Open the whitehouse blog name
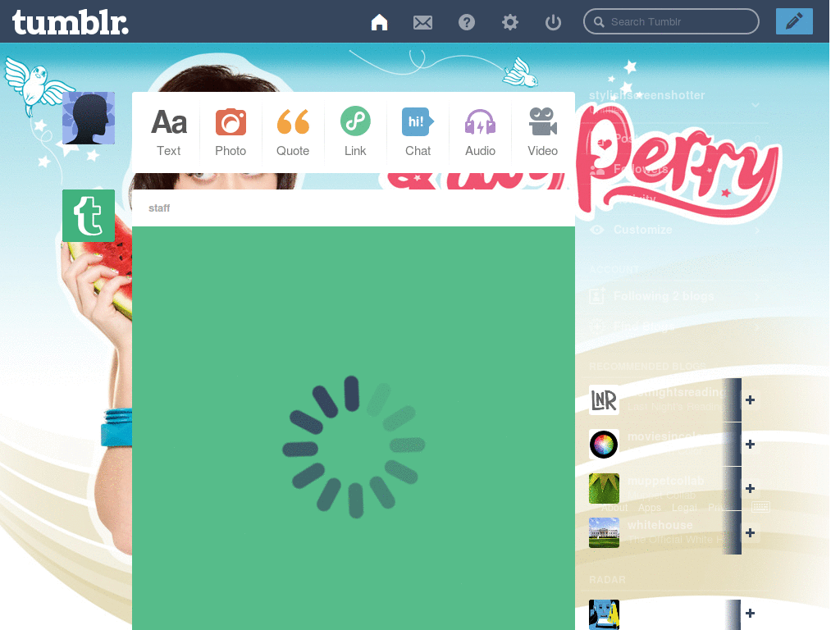 click(x=660, y=525)
